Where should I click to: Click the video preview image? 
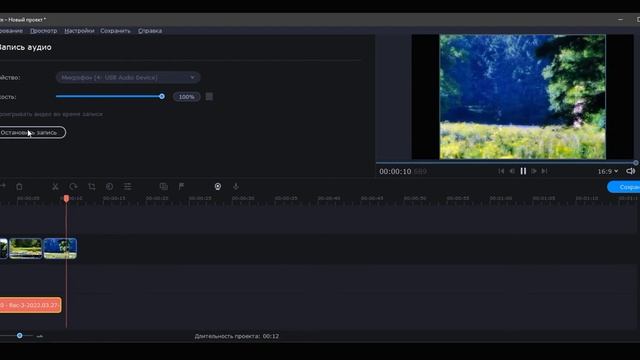pos(522,97)
